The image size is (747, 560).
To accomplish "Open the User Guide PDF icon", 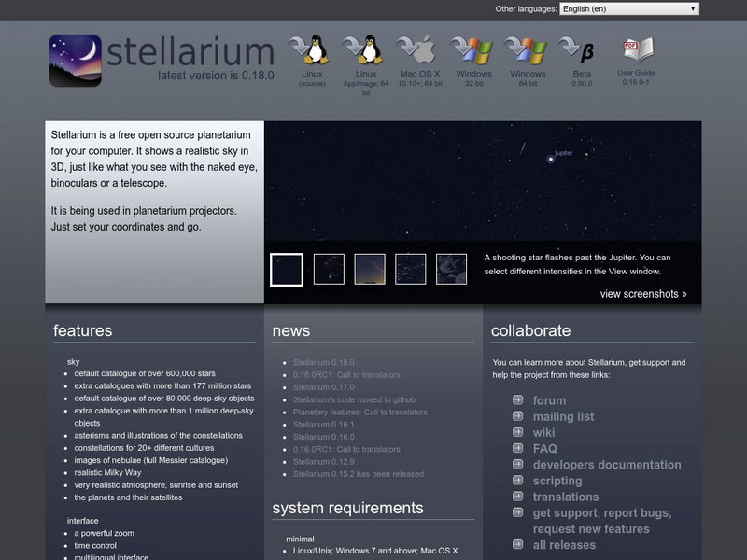I will [x=637, y=49].
